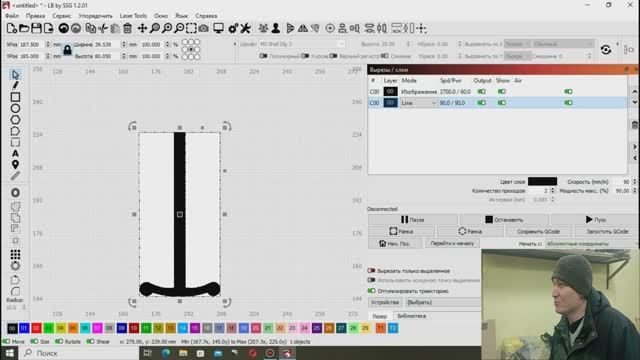
Task: Toggle the Rotate switch in status bar
Action: point(59,341)
